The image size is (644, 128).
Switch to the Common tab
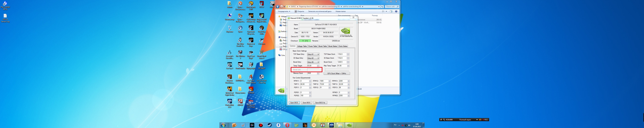click(293, 46)
